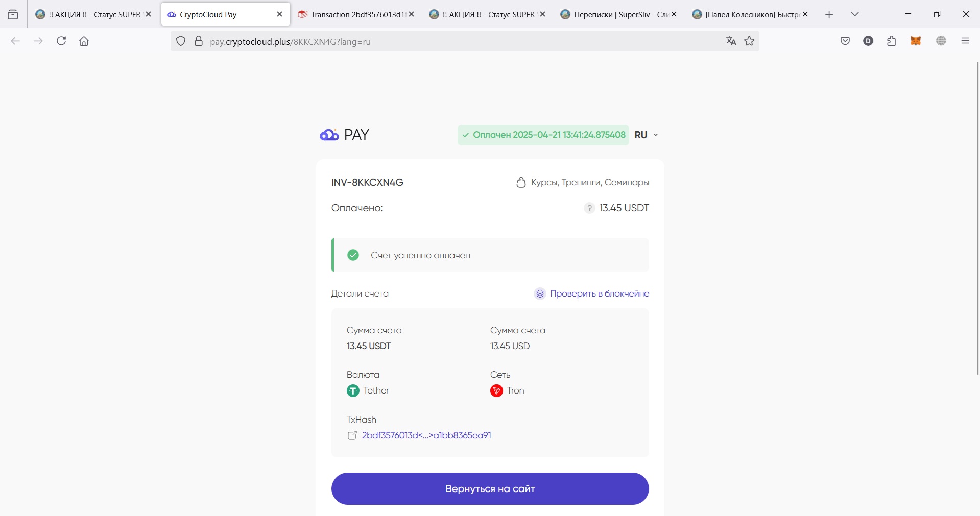Open the MetaMask fox extension
Screen dimensions: 980x516
[916, 41]
